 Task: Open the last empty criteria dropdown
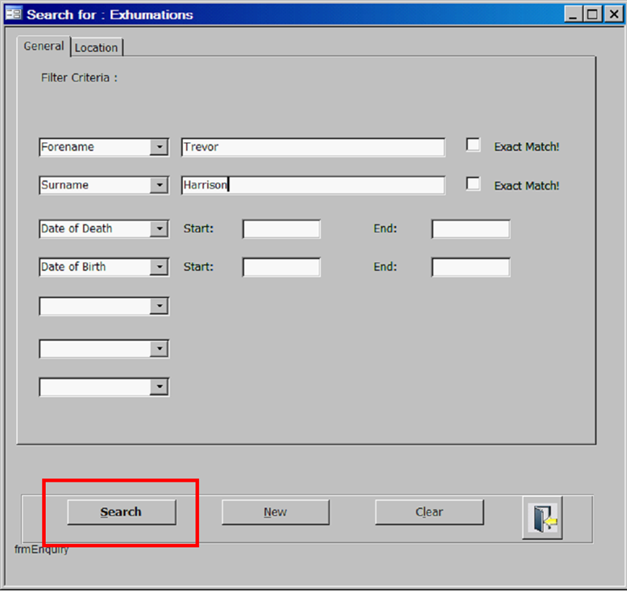[x=159, y=386]
